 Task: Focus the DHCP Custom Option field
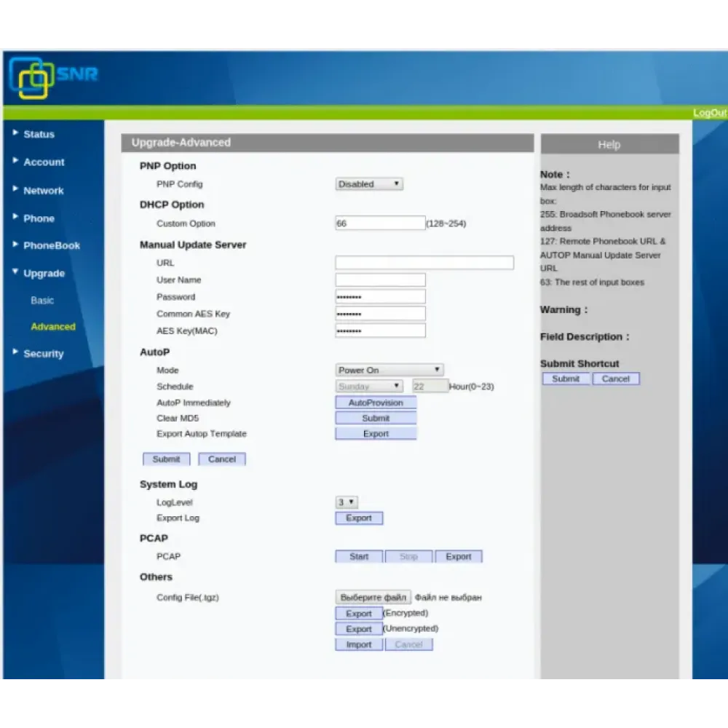tap(380, 223)
